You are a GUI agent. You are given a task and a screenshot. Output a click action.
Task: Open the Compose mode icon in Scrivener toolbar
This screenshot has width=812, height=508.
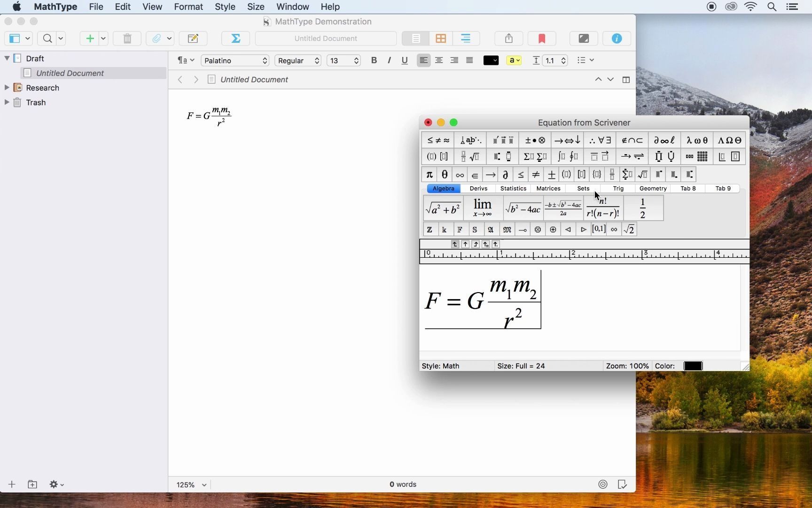click(x=584, y=39)
